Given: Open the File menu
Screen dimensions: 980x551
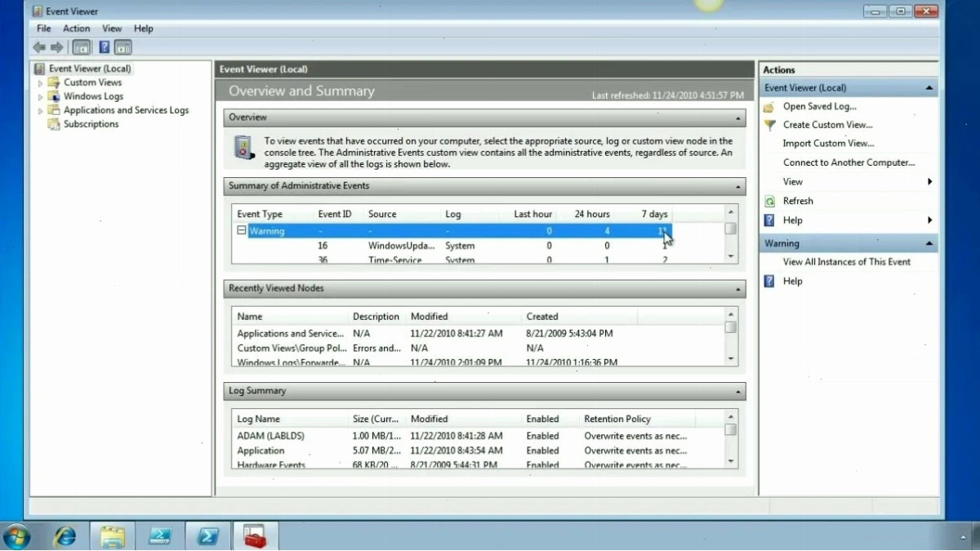Looking at the screenshot, I should (44, 29).
